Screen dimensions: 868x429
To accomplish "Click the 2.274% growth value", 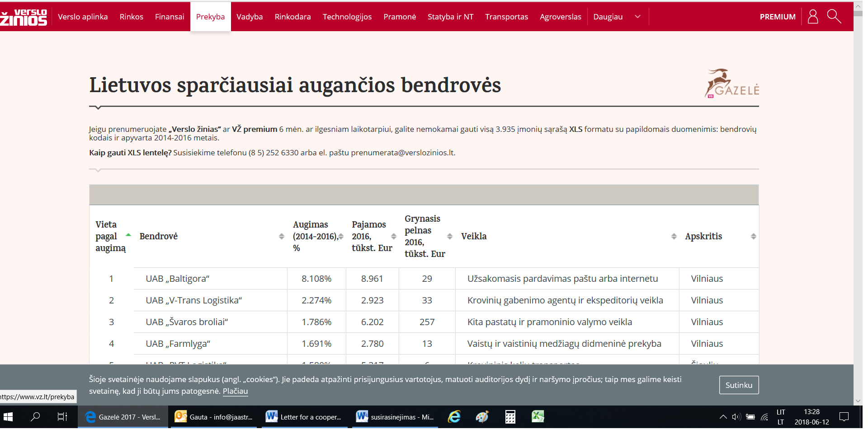I will tap(316, 300).
